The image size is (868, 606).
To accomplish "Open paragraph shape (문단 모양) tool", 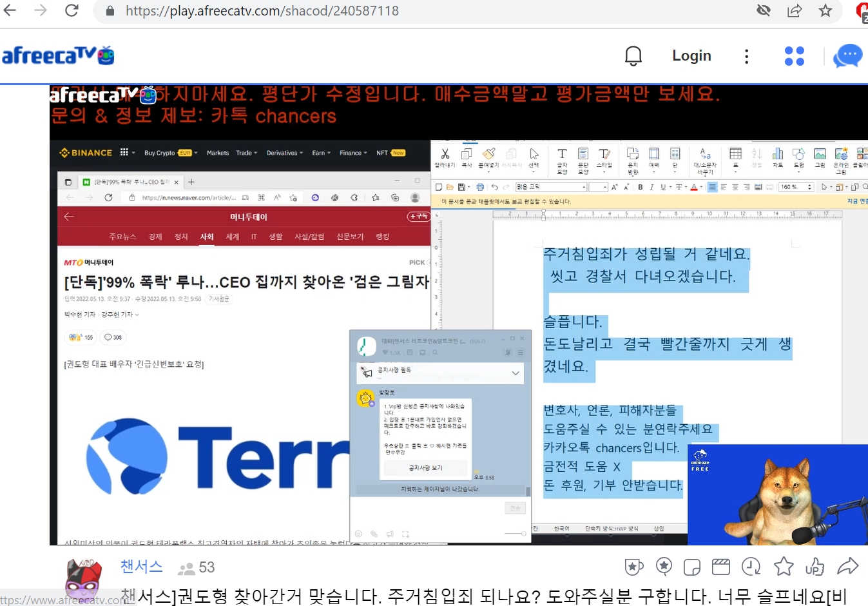I will (x=583, y=161).
